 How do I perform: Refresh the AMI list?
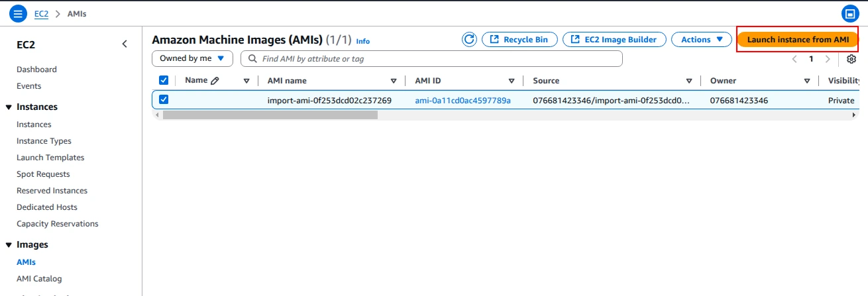coord(469,40)
